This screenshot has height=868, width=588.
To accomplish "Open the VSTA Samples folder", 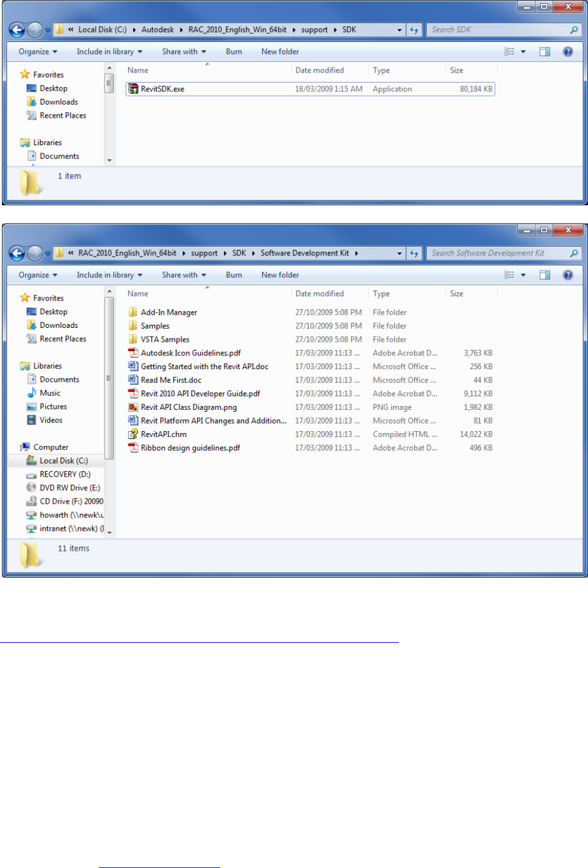I will click(x=165, y=339).
